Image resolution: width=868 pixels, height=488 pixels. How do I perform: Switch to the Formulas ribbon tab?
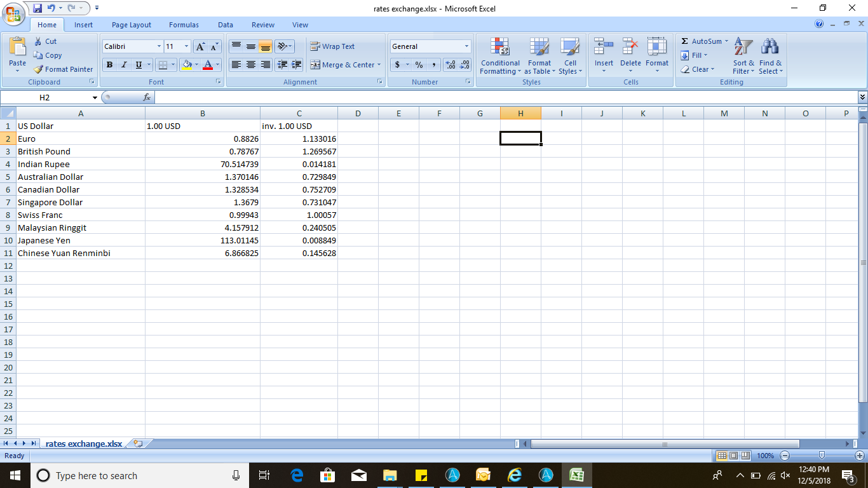point(184,25)
